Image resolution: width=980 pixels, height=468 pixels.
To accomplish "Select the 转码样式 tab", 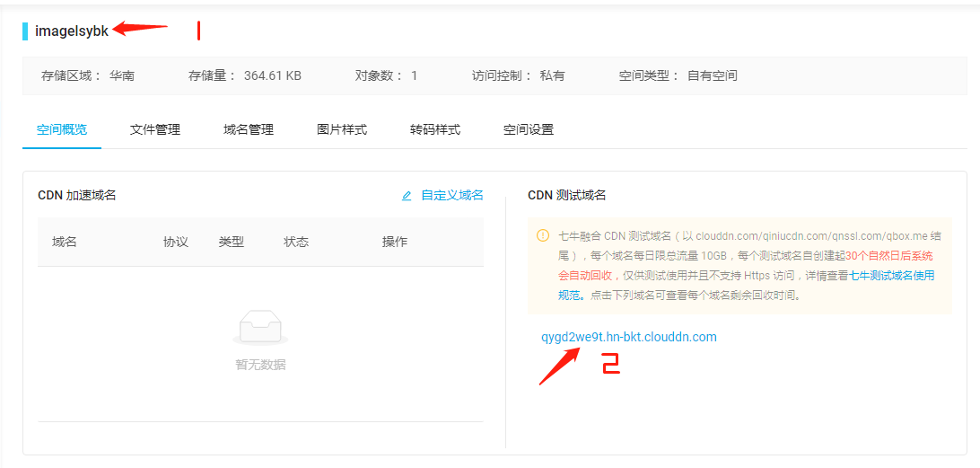I will click(435, 130).
